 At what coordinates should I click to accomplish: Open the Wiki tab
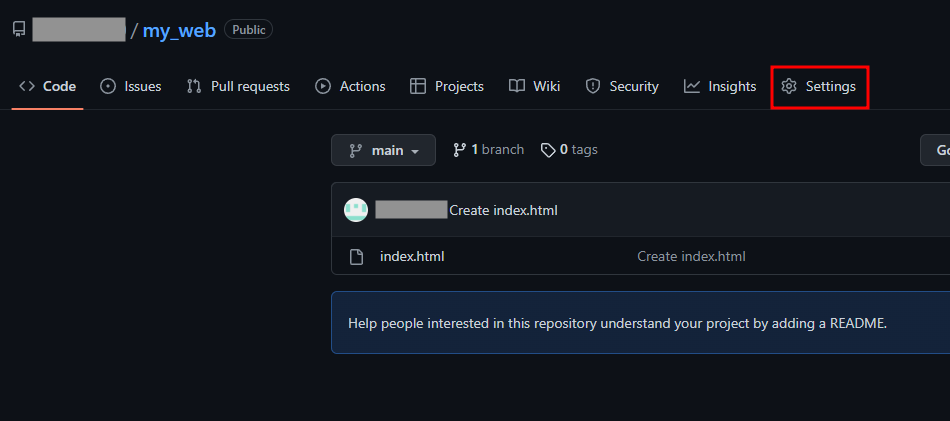tap(534, 87)
